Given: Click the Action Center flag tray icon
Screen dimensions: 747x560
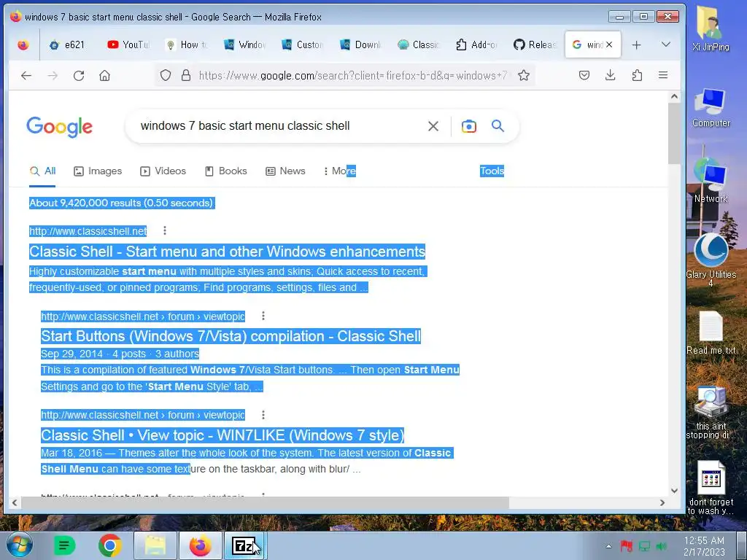Looking at the screenshot, I should tap(627, 546).
